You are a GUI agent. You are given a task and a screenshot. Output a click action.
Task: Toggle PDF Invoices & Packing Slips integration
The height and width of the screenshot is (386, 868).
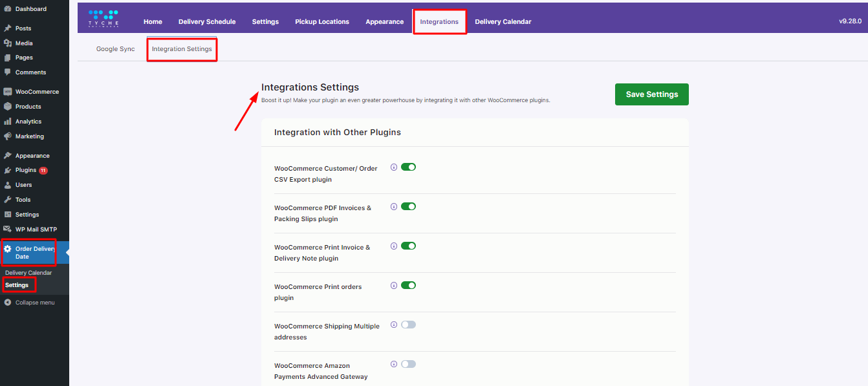point(408,206)
